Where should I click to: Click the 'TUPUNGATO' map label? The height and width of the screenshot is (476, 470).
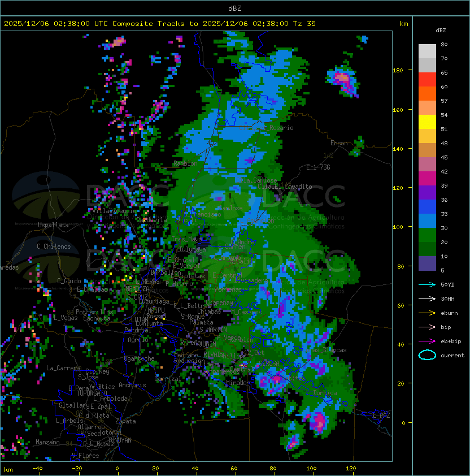92,393
